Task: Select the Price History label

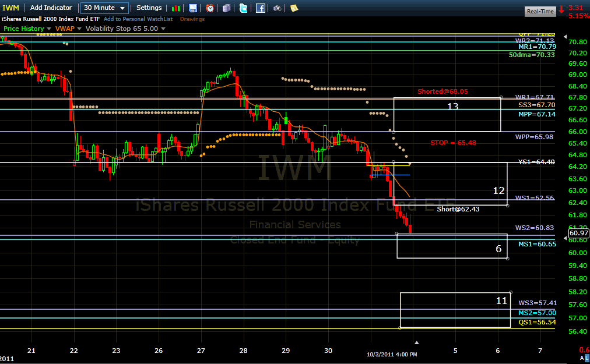Action: click(x=24, y=29)
